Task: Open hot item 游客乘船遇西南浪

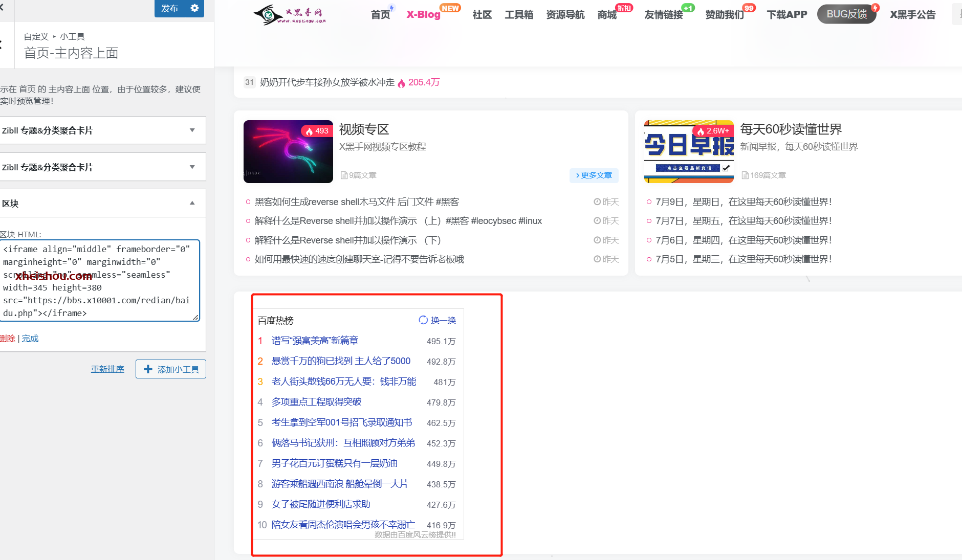Action: tap(340, 484)
